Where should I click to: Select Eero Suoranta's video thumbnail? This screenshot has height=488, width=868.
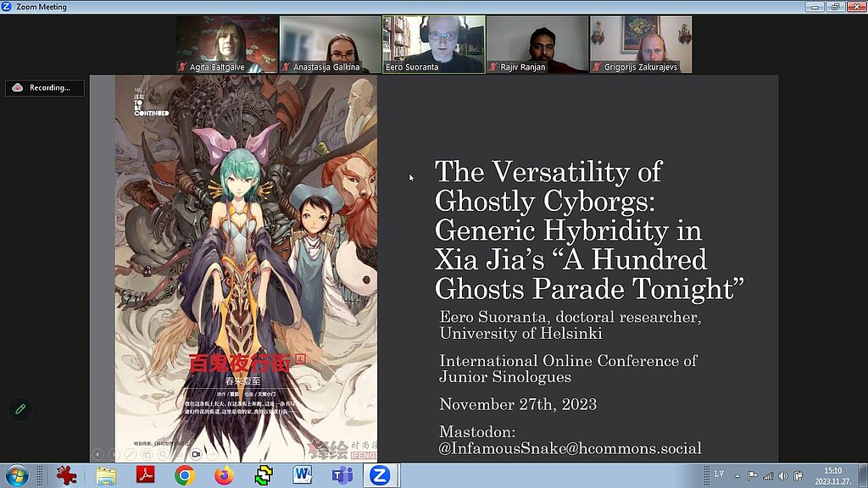(434, 44)
